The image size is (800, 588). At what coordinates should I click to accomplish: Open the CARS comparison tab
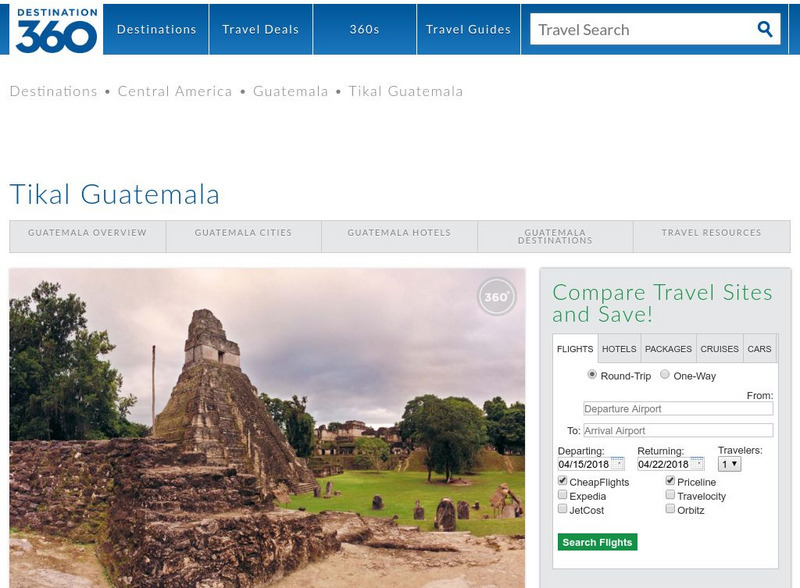point(758,350)
